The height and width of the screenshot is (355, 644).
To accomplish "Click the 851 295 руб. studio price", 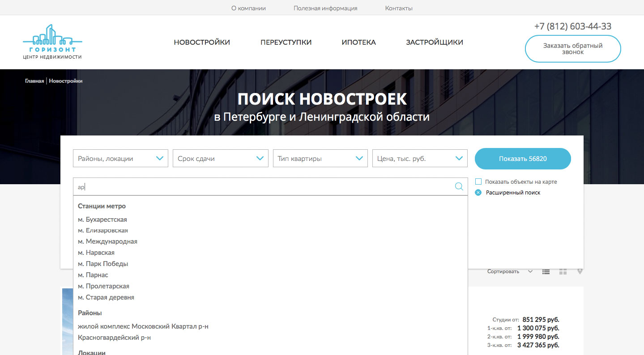I will click(541, 320).
